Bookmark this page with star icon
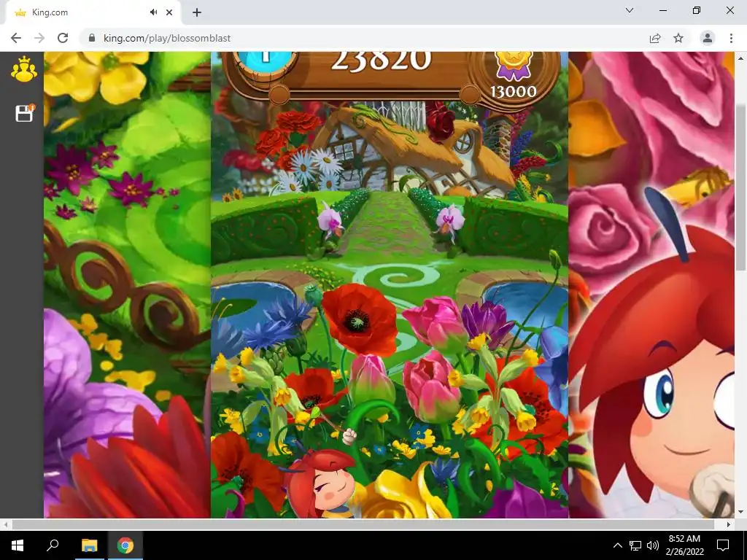747x560 pixels. (x=678, y=38)
